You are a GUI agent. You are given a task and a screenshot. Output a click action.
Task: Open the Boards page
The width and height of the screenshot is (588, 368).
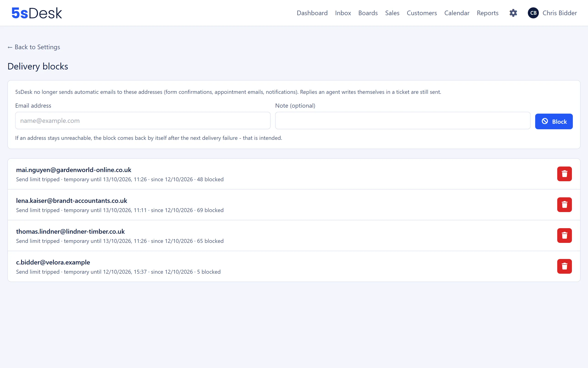point(368,13)
